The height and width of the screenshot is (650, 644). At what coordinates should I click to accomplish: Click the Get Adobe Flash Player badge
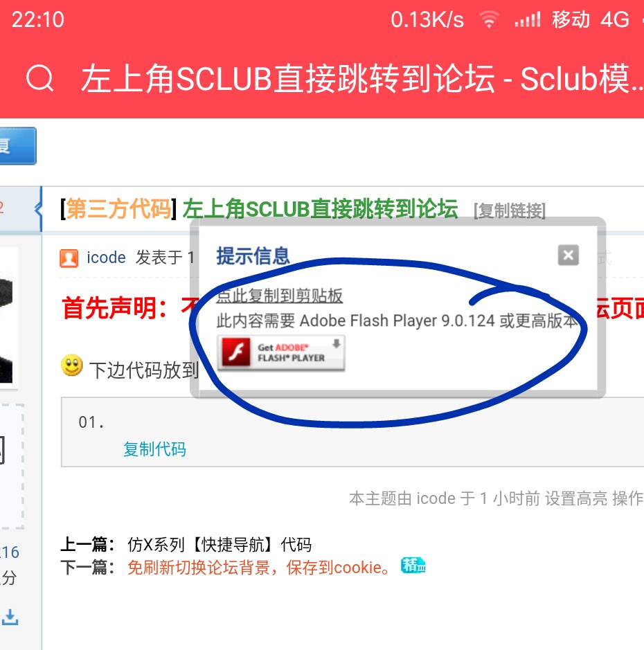coord(281,353)
